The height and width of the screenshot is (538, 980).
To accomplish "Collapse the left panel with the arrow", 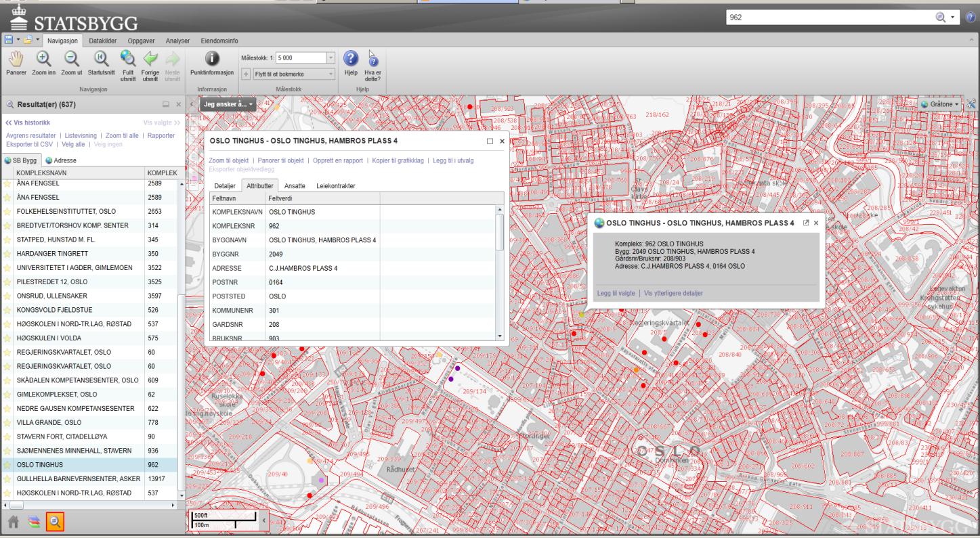I will point(192,104).
